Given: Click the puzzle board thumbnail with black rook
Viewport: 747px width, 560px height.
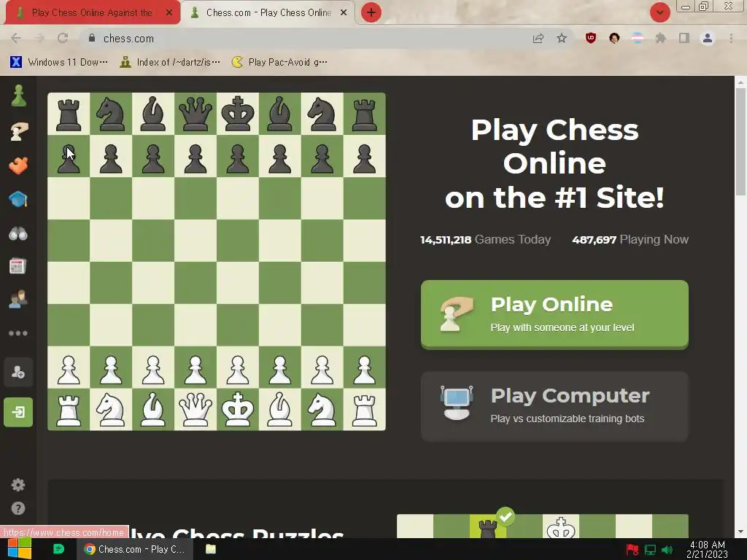Looking at the screenshot, I should click(x=543, y=526).
